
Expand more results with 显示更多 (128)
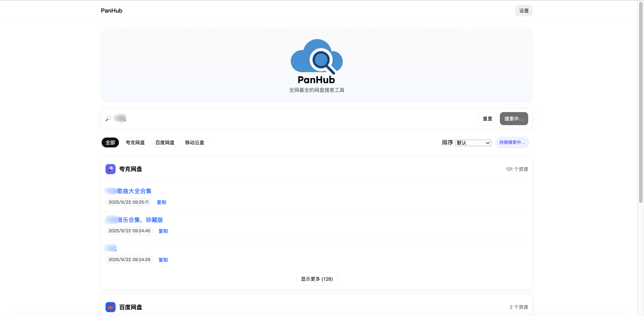(317, 279)
